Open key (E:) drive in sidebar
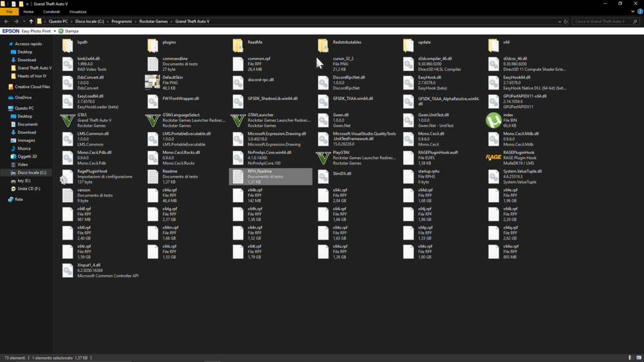Viewport: 644px width, 362px height. click(21, 181)
